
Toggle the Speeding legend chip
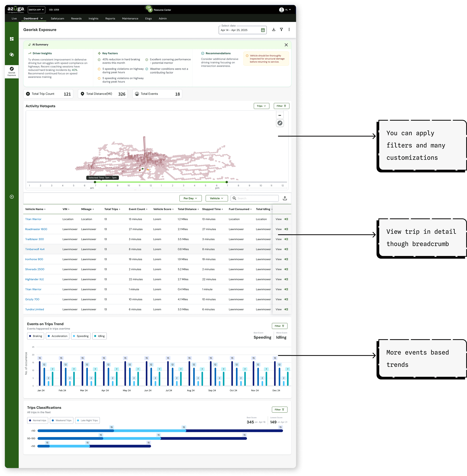[x=81, y=336]
